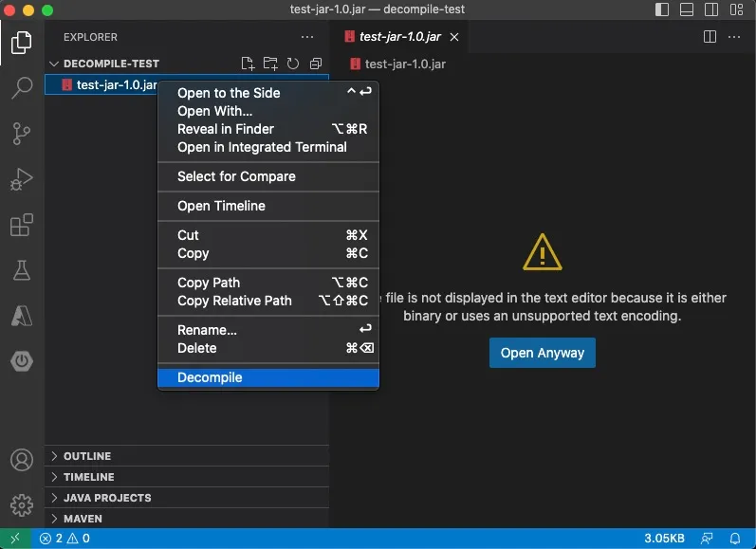Click the New Folder icon in Explorer
Image resolution: width=756 pixels, height=549 pixels.
pos(270,64)
